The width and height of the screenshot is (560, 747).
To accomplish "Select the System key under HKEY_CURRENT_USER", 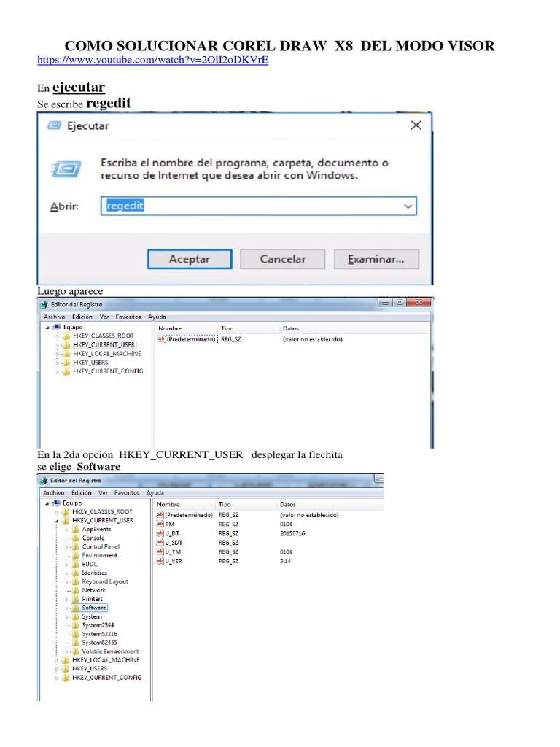I will 91,617.
